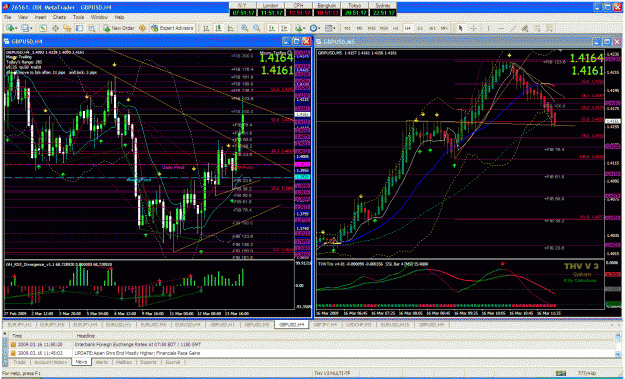The width and height of the screenshot is (625, 379).
Task: Open the Charts menu
Action: [59, 18]
